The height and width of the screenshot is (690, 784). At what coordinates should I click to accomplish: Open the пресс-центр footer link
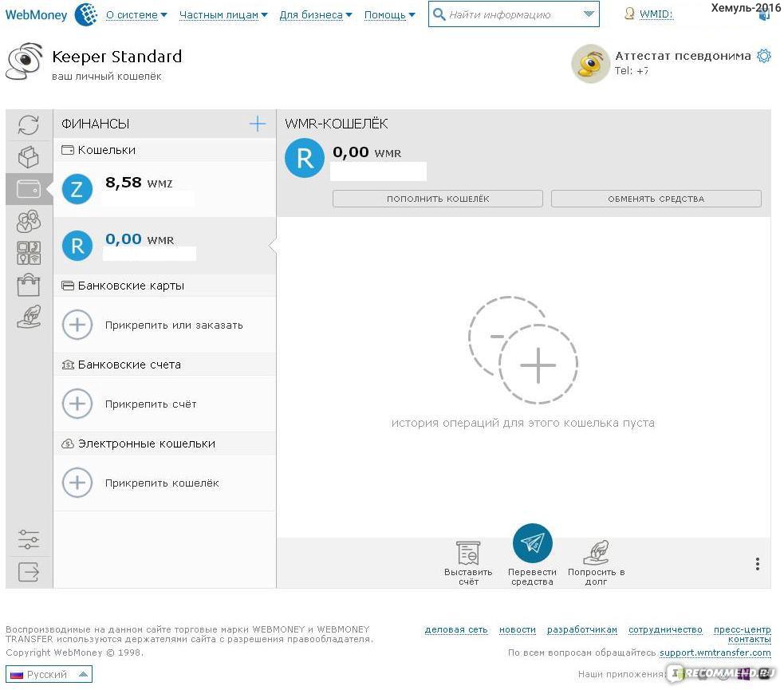pyautogui.click(x=742, y=629)
